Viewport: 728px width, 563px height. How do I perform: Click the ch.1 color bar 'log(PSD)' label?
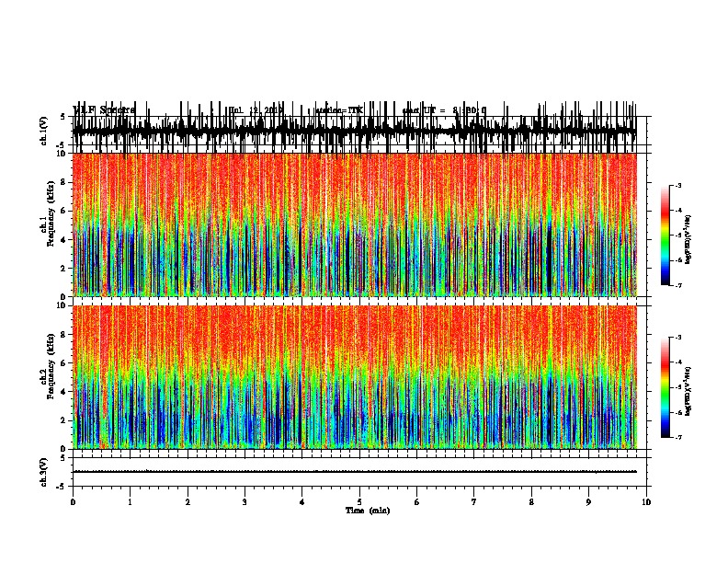pos(688,239)
